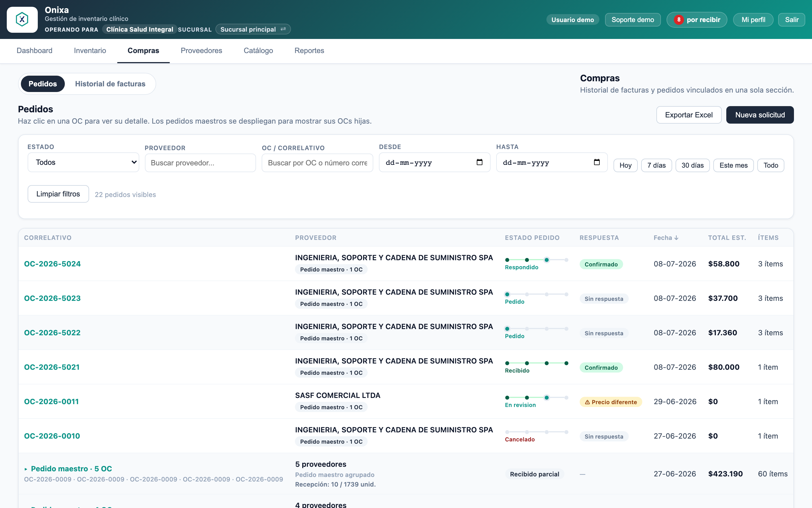This screenshot has width=812, height=508.
Task: Click the Onixa hexagon logo
Action: [x=22, y=19]
